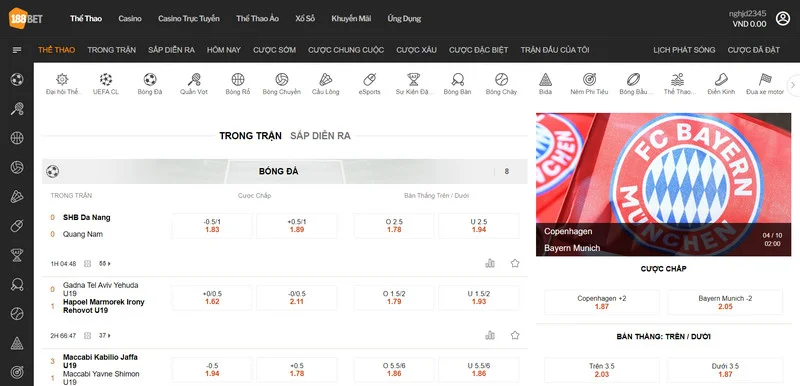Viewport: 800px width, 386px height.
Task: Select the tennis racket icon in the left sidebar
Action: point(17,109)
